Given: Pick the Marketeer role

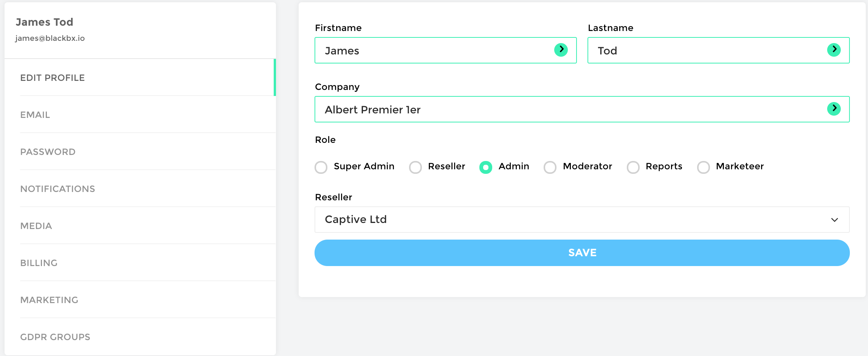Looking at the screenshot, I should point(704,167).
